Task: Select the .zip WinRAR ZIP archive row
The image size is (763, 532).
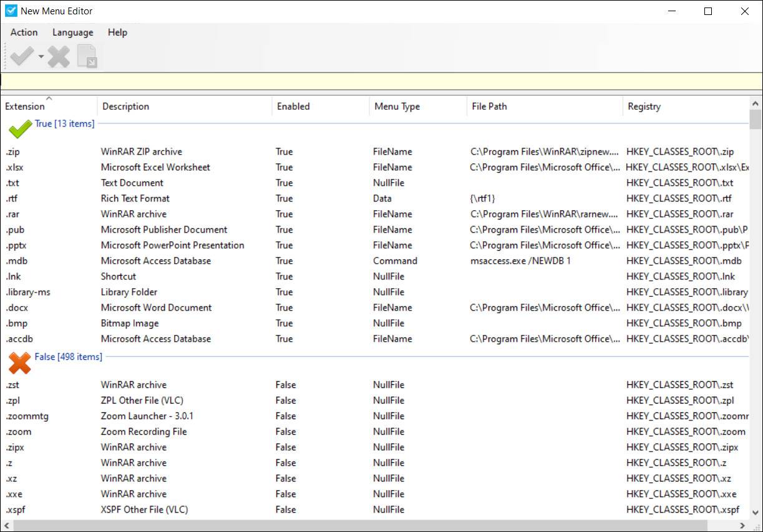Action: pos(187,152)
